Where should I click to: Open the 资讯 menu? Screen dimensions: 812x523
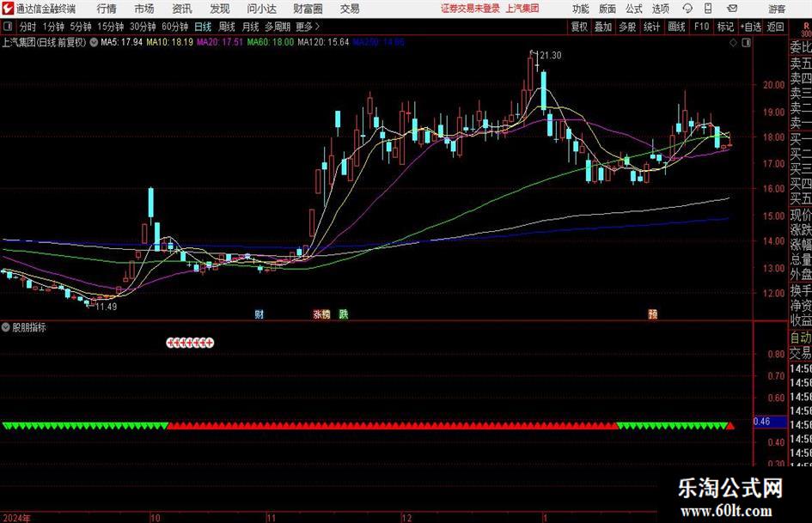182,9
